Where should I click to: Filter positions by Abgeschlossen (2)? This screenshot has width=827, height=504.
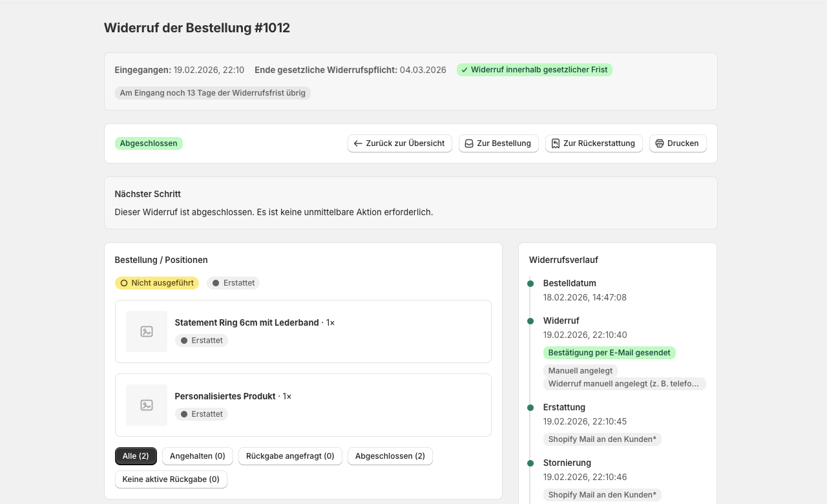click(390, 456)
